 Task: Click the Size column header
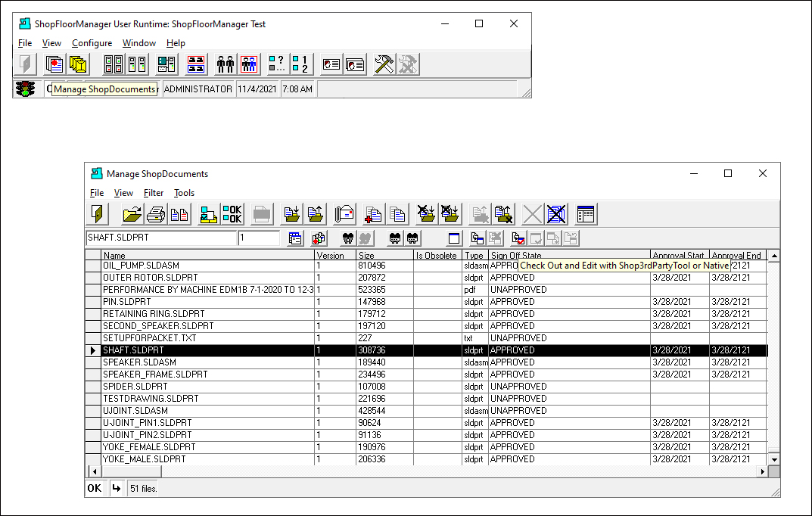pyautogui.click(x=384, y=255)
